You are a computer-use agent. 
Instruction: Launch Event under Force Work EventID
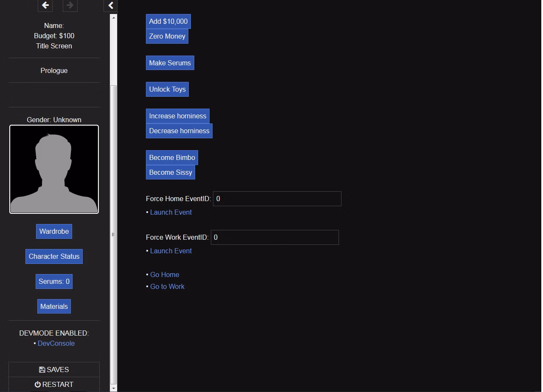coord(171,251)
